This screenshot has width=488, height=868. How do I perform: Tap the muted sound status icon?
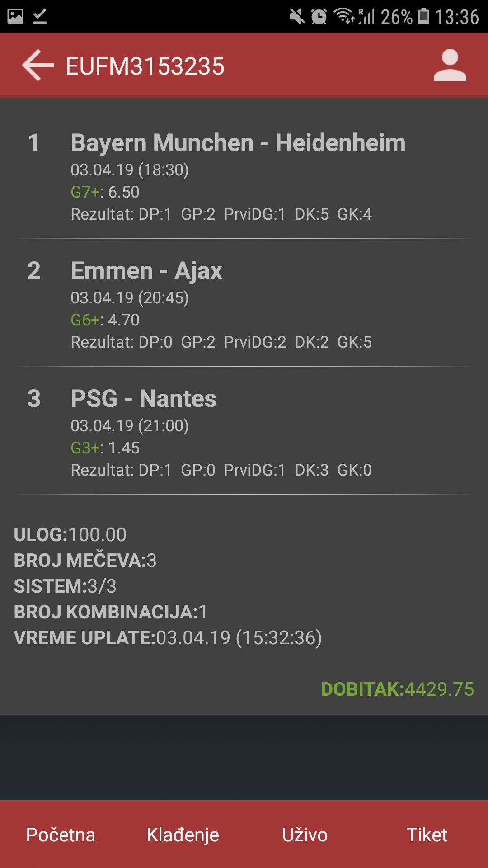coord(297,17)
